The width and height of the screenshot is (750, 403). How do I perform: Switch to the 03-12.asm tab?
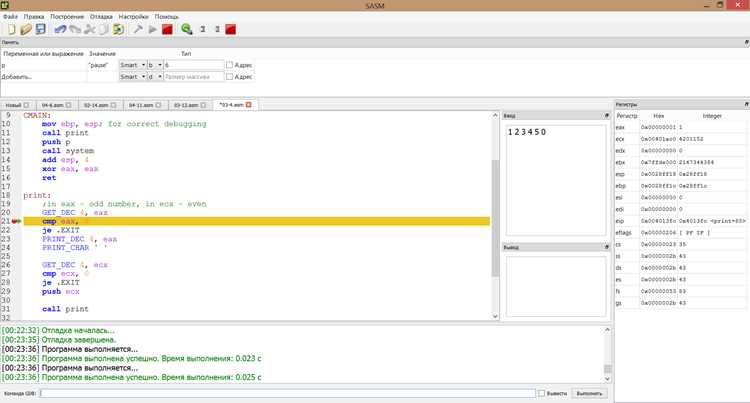pyautogui.click(x=186, y=105)
